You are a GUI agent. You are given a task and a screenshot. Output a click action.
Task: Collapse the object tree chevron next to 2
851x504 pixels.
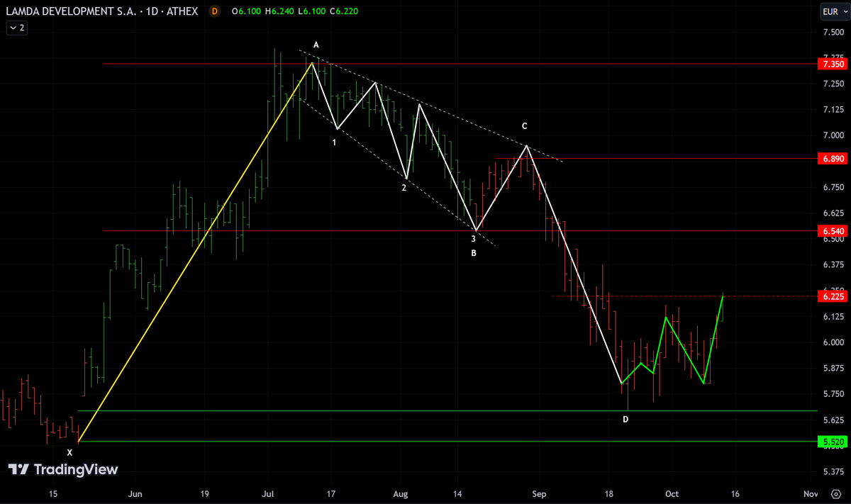coord(16,27)
